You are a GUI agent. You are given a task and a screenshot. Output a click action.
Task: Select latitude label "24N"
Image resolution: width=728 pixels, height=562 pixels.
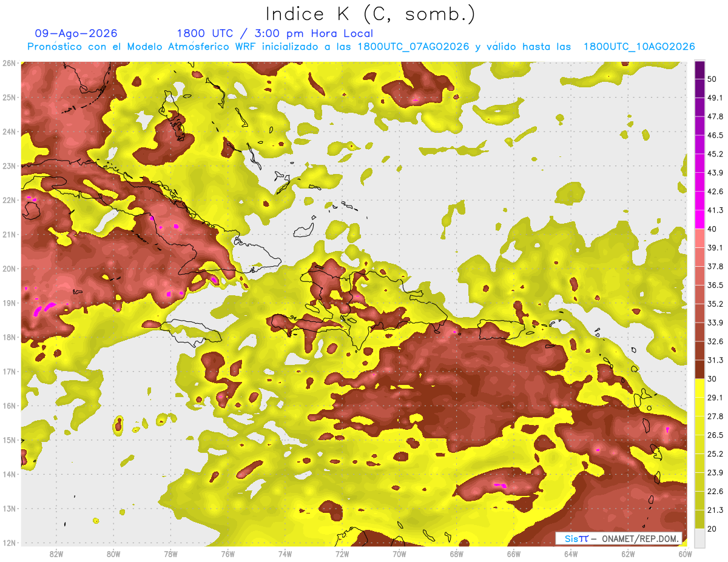(9, 132)
